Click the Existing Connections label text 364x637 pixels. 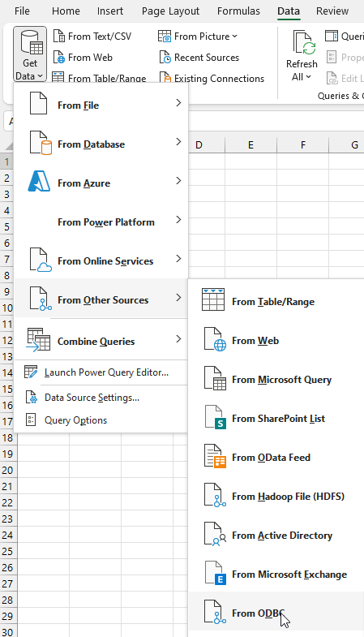[219, 79]
